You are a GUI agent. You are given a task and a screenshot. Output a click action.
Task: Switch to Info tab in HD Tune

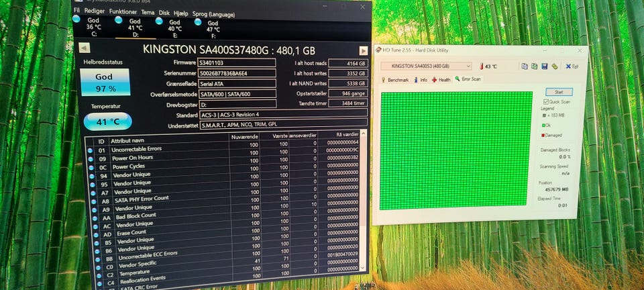point(421,80)
